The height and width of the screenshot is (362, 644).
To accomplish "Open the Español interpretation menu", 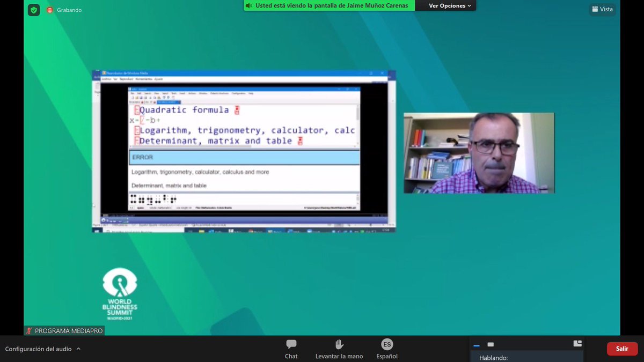I will [387, 349].
